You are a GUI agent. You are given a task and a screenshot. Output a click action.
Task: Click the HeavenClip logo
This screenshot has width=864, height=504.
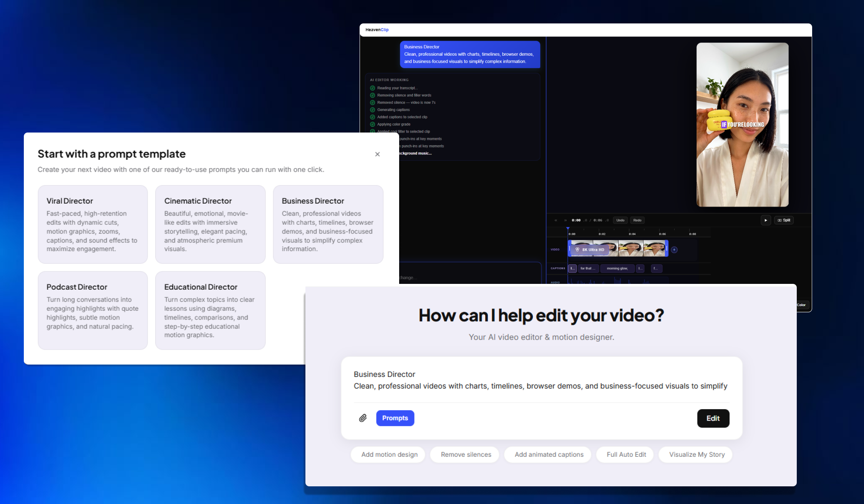click(x=377, y=30)
